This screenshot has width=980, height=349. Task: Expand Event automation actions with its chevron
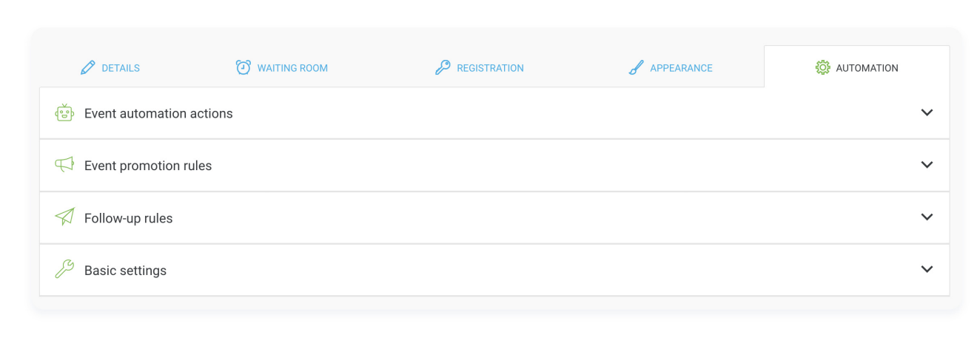point(927,112)
